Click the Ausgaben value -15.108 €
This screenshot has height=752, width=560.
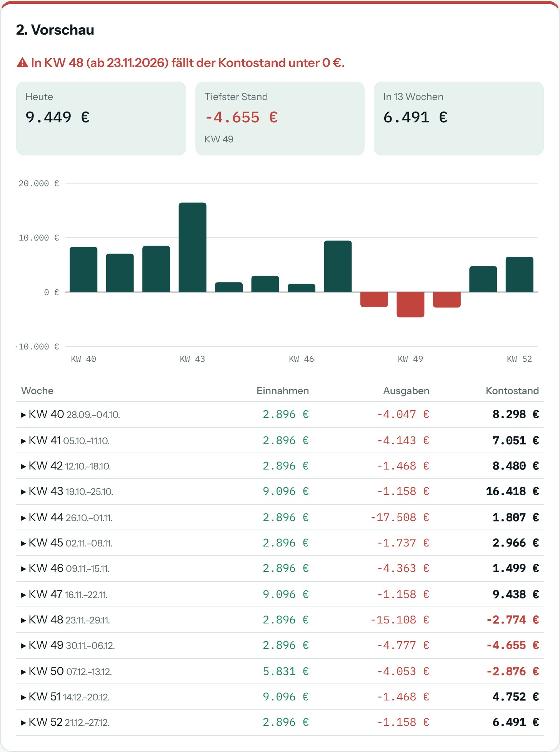point(400,620)
